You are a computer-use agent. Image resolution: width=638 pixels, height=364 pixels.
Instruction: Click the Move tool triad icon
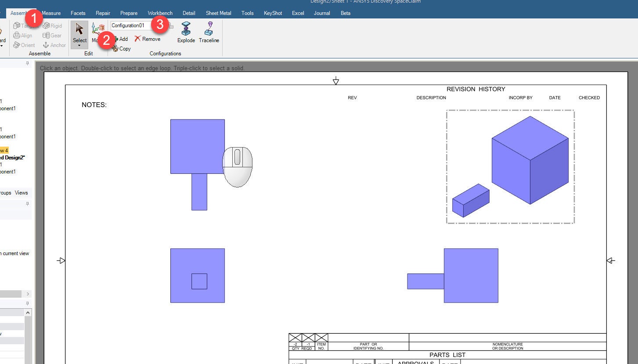coord(97,29)
